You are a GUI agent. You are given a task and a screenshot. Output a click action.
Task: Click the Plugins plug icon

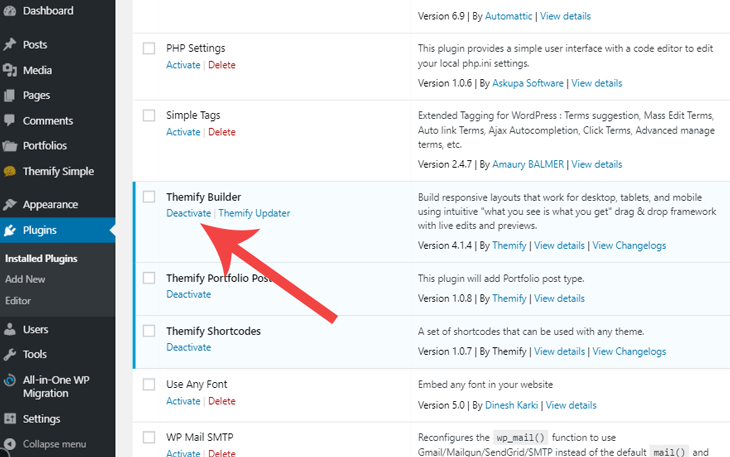(x=9, y=230)
